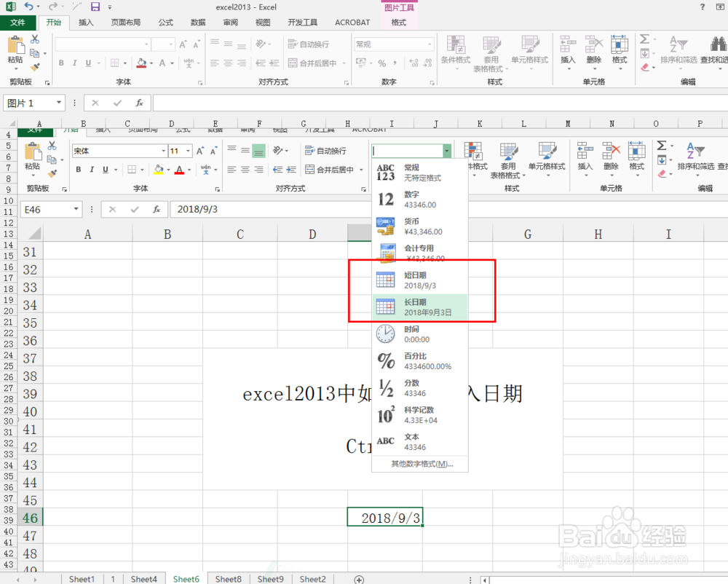Click increase decimal icon in top ribbon
The image size is (728, 584).
tap(414, 63)
